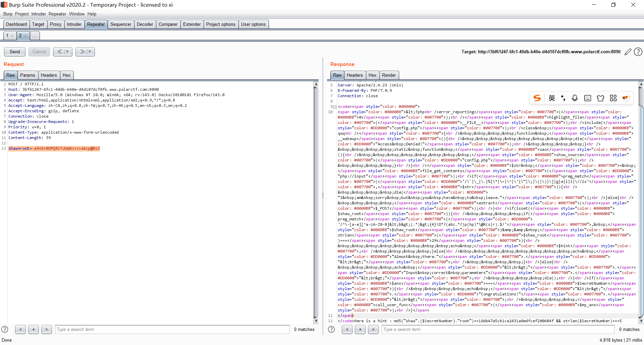Click the pencil icon to edit target
This screenshot has height=345, width=644.
[x=628, y=52]
